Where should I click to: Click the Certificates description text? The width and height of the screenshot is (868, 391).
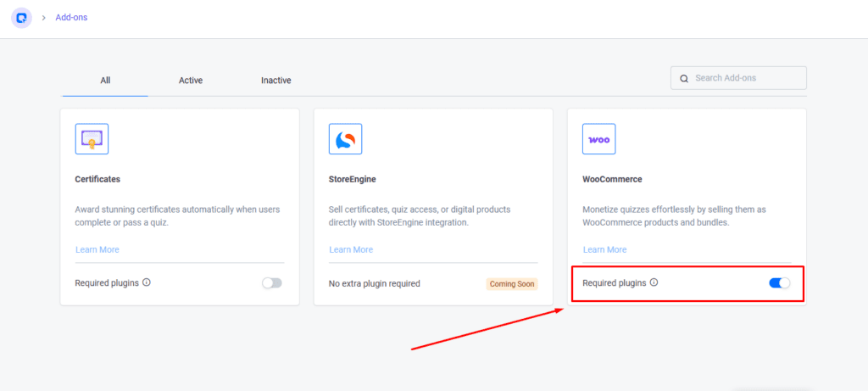[177, 216]
